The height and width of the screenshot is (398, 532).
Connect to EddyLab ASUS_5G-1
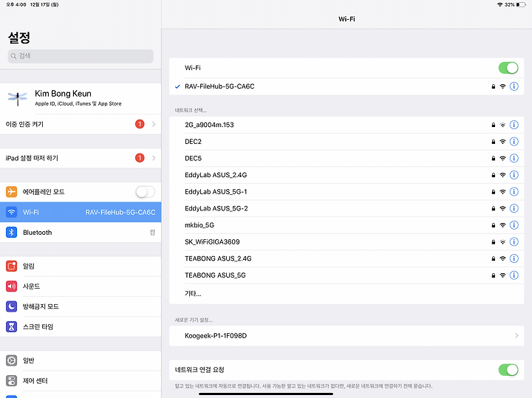(347, 191)
